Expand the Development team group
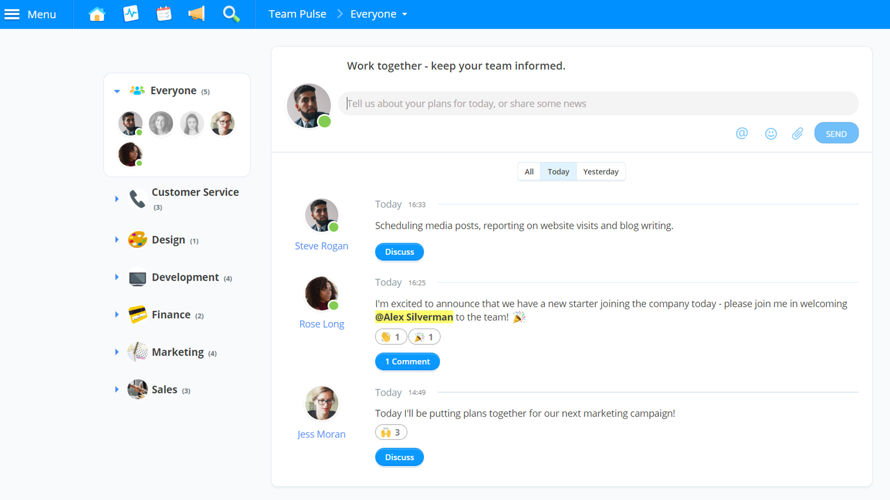Image resolution: width=890 pixels, height=500 pixels. click(117, 277)
